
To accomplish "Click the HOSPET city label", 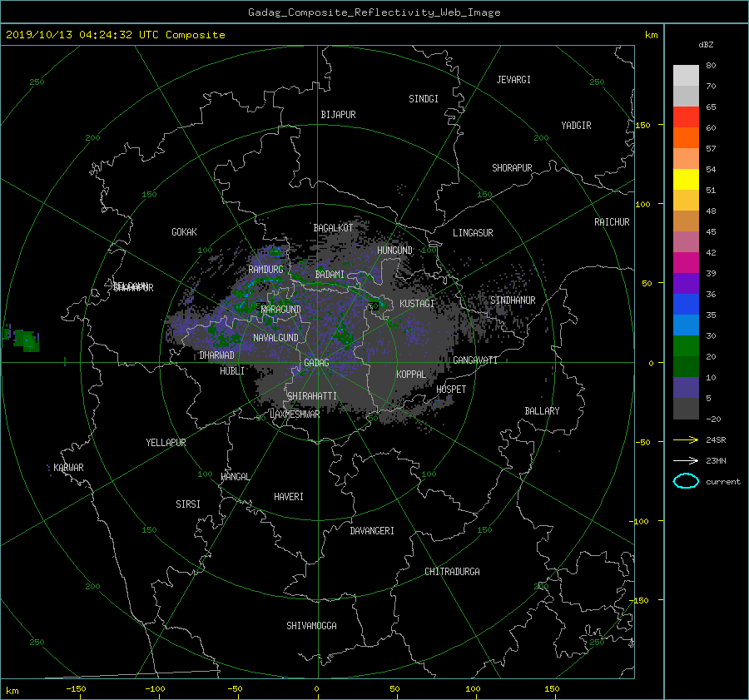I will coord(451,390).
